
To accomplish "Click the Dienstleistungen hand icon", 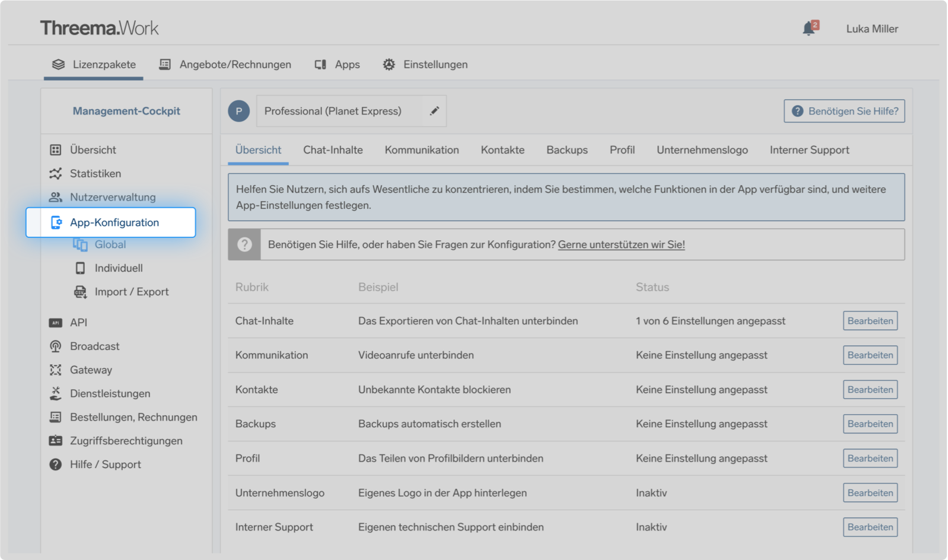I will [56, 393].
